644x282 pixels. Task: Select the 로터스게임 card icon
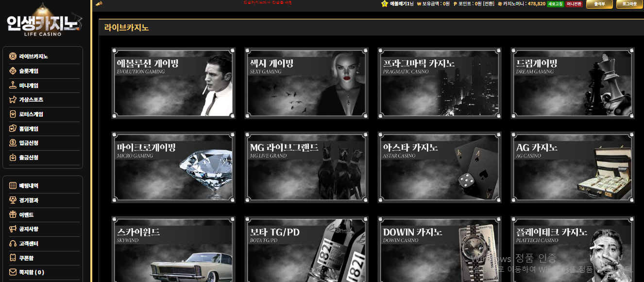pyautogui.click(x=13, y=114)
